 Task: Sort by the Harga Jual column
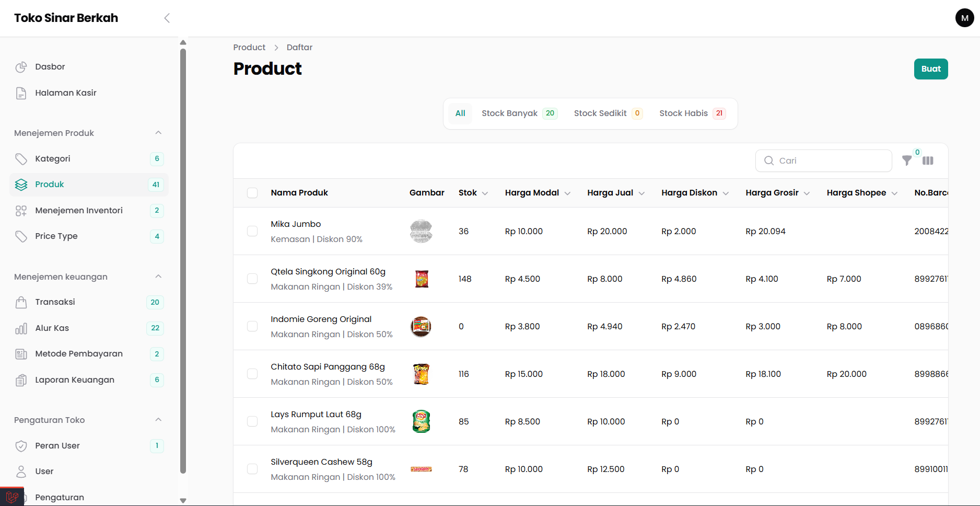[x=616, y=193]
